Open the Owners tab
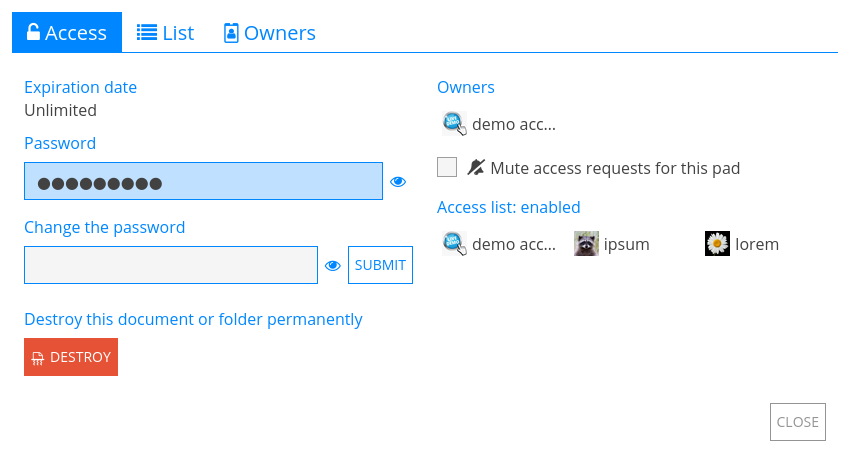 [x=269, y=32]
